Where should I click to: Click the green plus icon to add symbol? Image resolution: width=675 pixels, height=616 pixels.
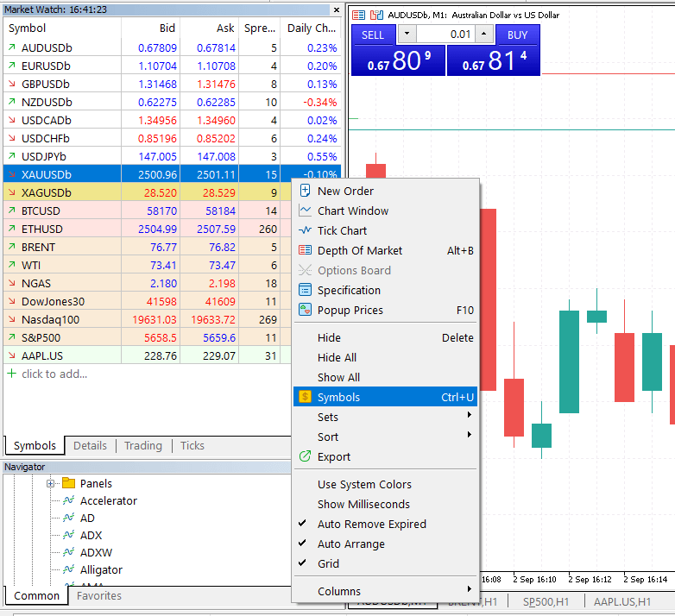tap(11, 374)
